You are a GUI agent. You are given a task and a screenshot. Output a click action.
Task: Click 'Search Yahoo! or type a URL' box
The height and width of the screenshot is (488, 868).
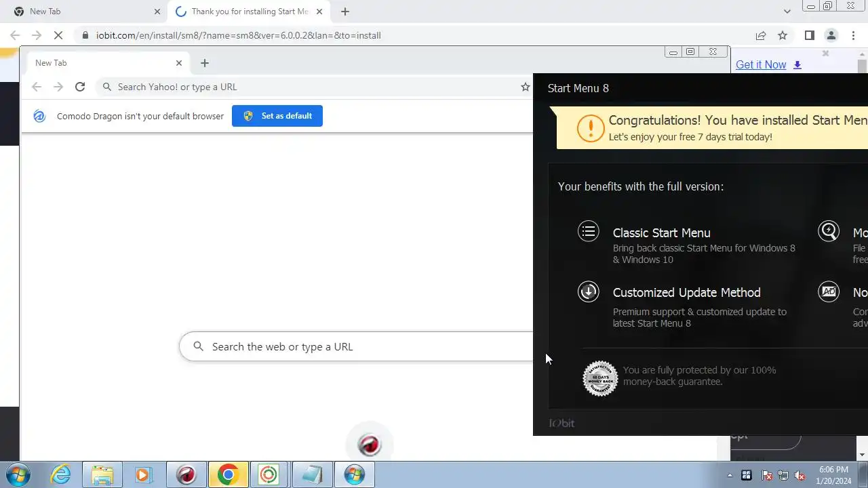pos(314,87)
